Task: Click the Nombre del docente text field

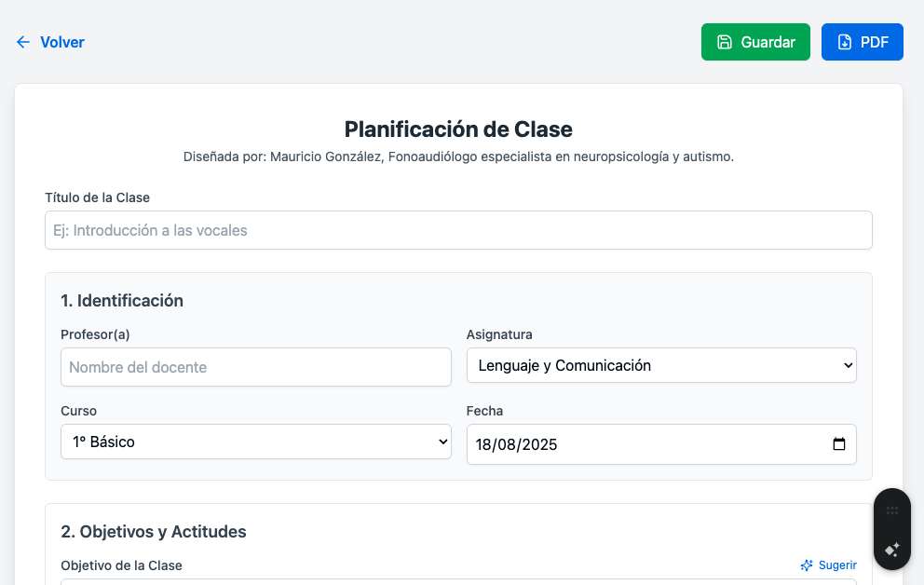Action: (255, 367)
